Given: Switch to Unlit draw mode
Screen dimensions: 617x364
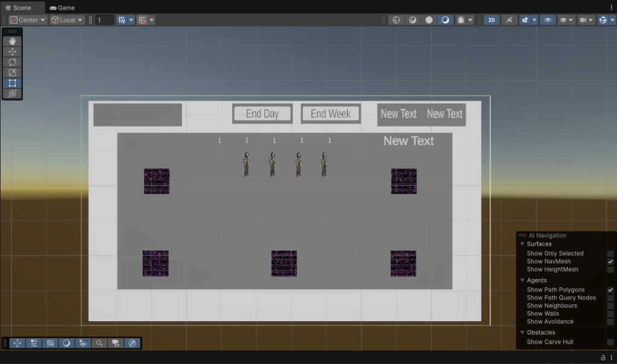Looking at the screenshot, I should point(429,20).
